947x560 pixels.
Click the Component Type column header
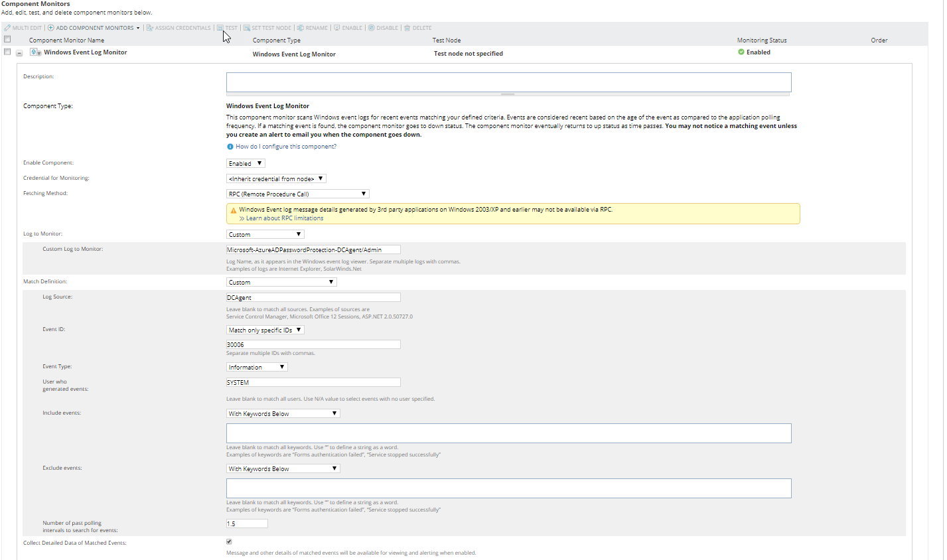[x=277, y=40]
